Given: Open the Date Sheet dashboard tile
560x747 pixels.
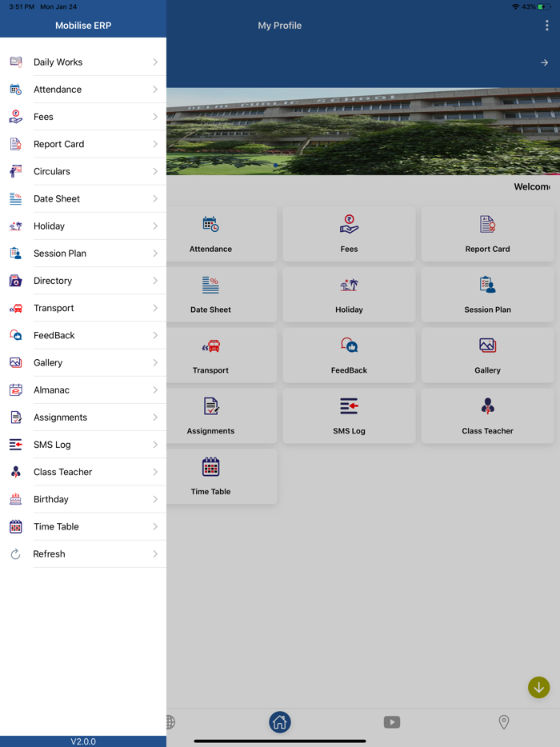Looking at the screenshot, I should (222, 294).
